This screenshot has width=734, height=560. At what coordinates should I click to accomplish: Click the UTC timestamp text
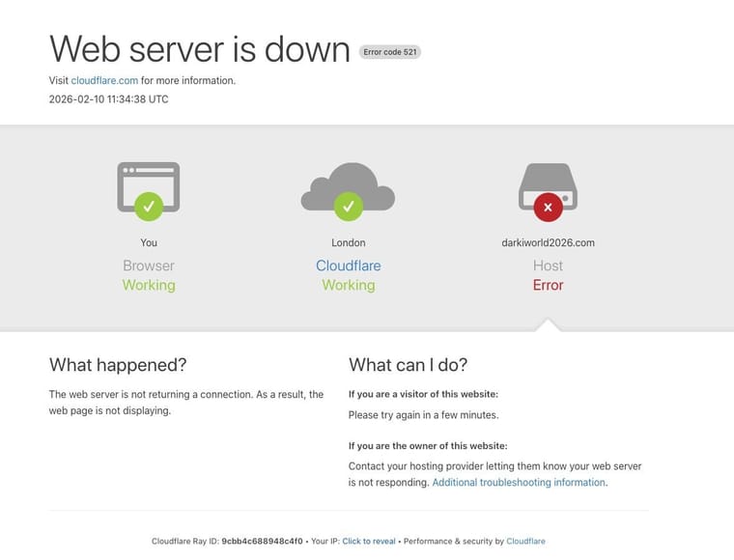click(108, 99)
